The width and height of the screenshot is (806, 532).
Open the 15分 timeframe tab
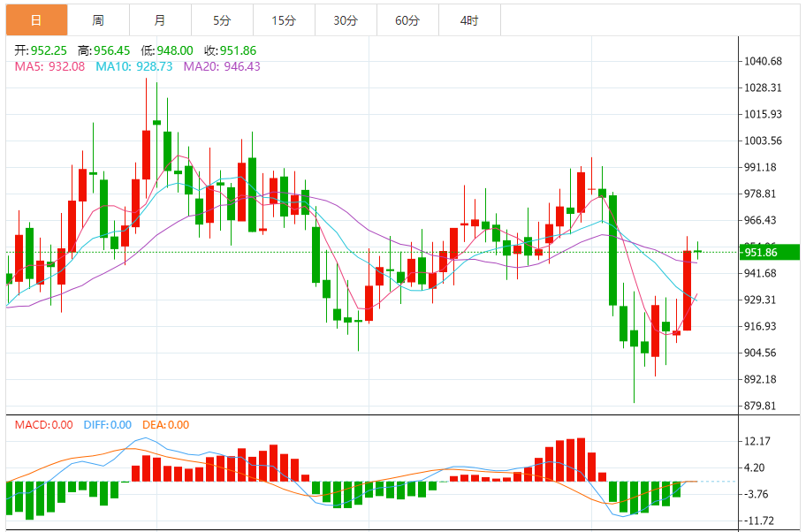284,20
